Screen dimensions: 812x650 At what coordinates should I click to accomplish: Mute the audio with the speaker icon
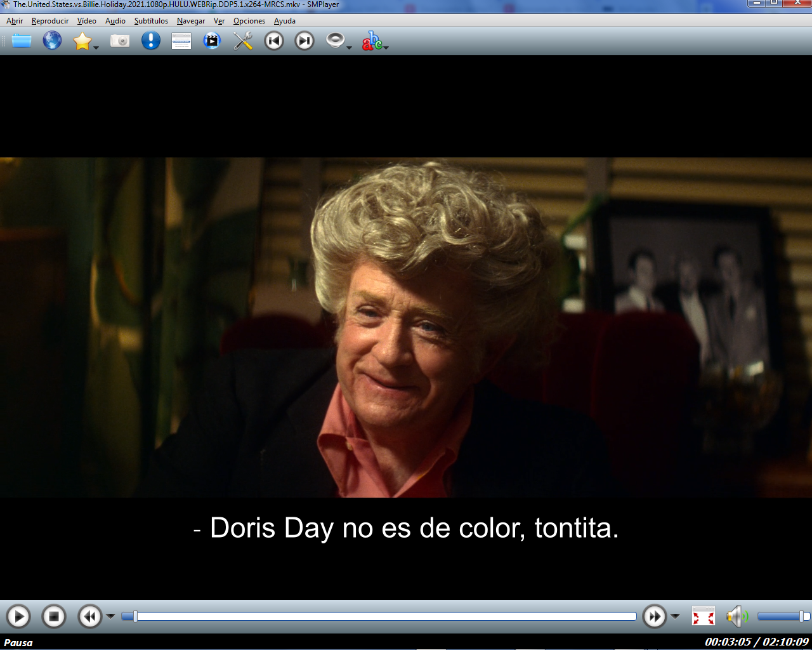pyautogui.click(x=736, y=616)
